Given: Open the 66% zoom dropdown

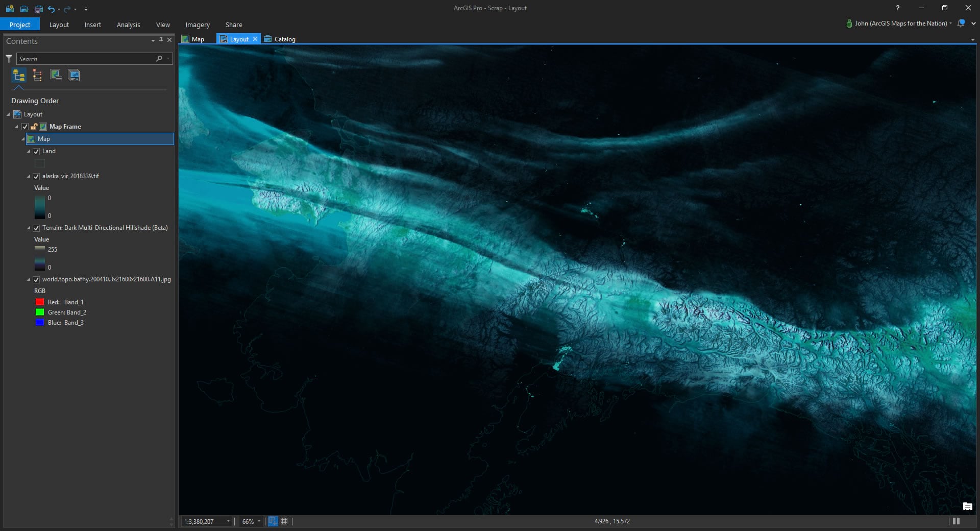Looking at the screenshot, I should click(x=259, y=521).
